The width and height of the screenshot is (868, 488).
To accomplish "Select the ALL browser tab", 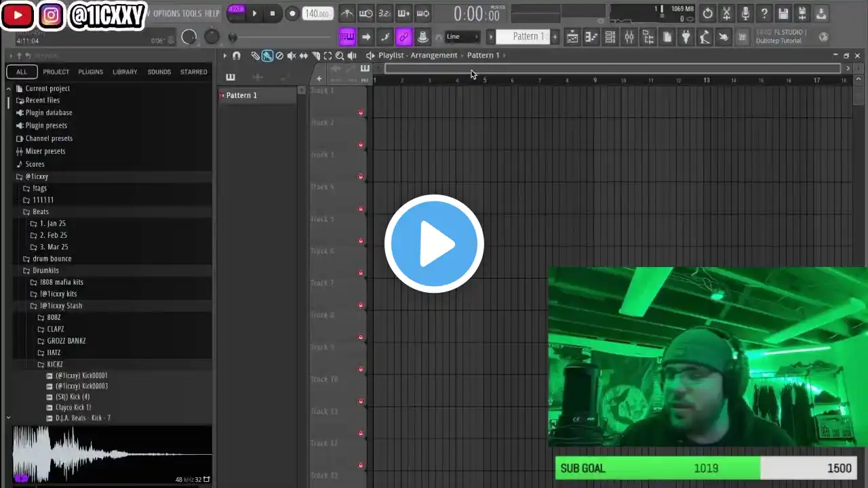I will pos(22,72).
